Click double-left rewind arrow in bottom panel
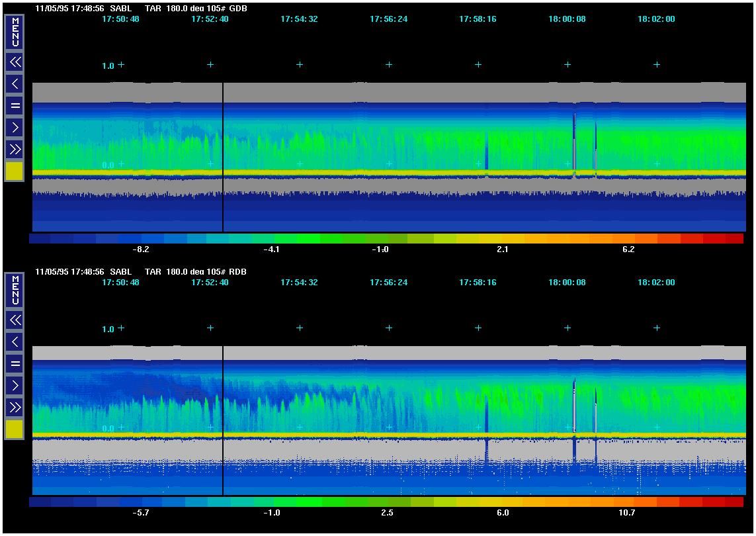Image resolution: width=756 pixels, height=536 pixels. (x=15, y=320)
